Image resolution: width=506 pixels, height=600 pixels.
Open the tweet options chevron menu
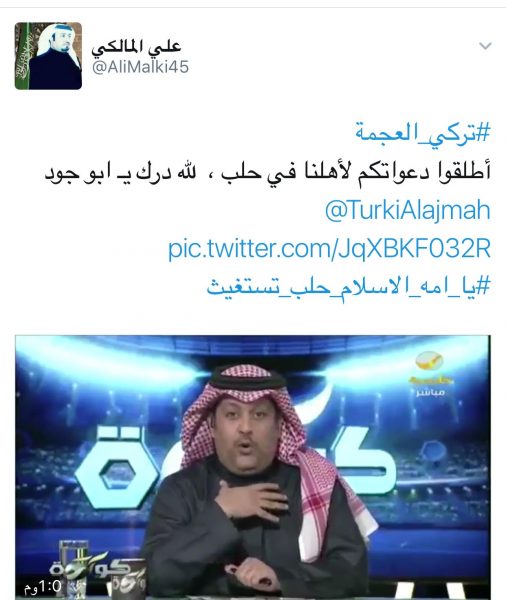tap(485, 46)
